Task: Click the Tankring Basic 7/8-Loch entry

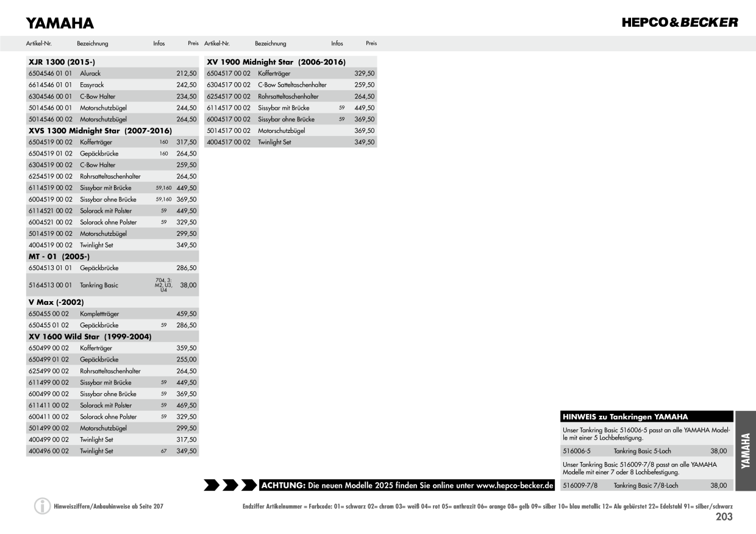Action: coord(646,486)
